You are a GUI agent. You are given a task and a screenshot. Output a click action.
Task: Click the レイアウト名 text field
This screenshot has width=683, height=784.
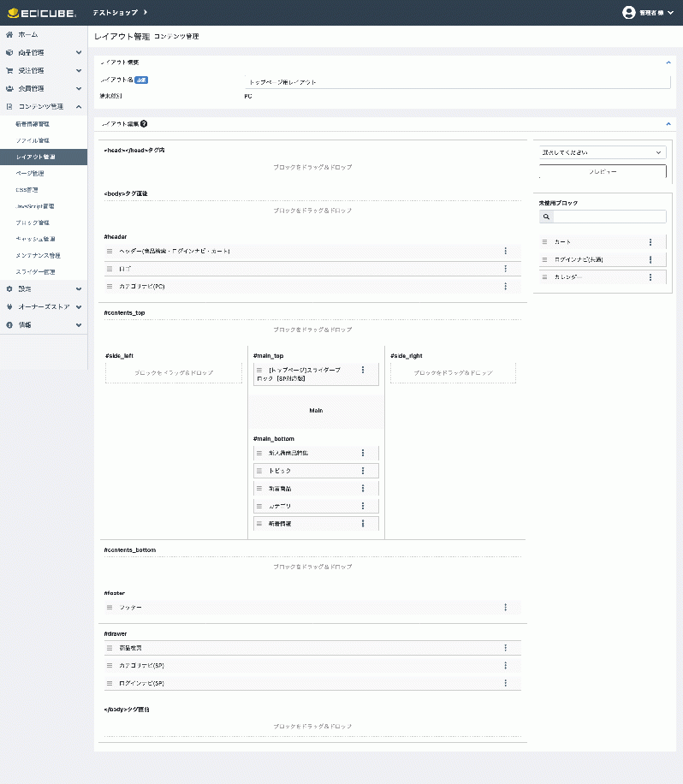coord(457,82)
